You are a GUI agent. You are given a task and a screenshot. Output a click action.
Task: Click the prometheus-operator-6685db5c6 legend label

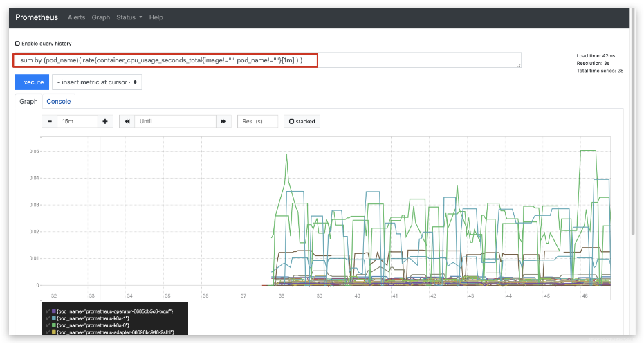click(115, 311)
